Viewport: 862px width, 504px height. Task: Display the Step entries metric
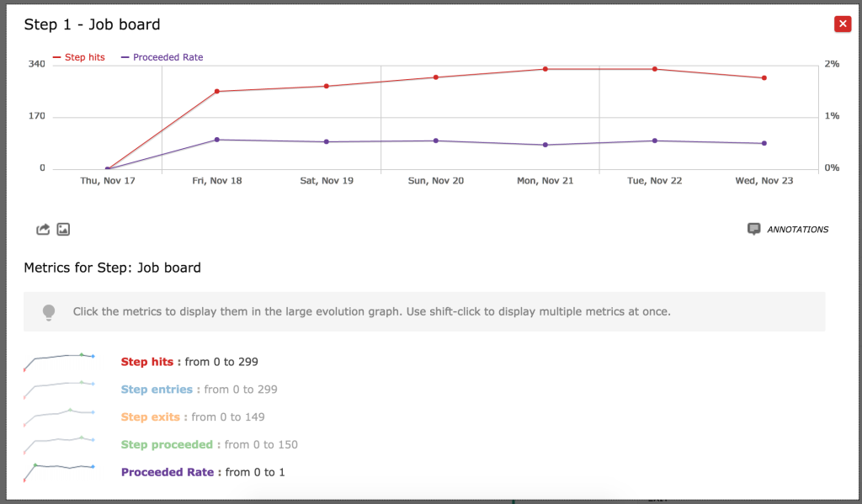pyautogui.click(x=155, y=389)
